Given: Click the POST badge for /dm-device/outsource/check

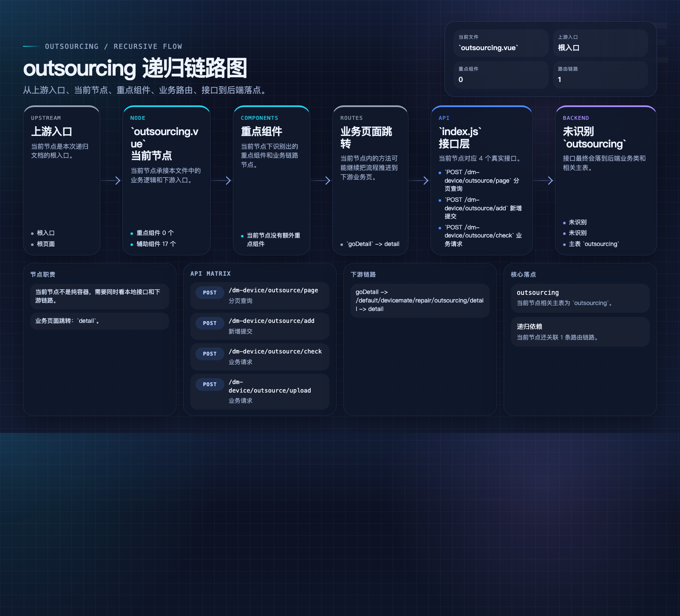Looking at the screenshot, I should point(210,354).
